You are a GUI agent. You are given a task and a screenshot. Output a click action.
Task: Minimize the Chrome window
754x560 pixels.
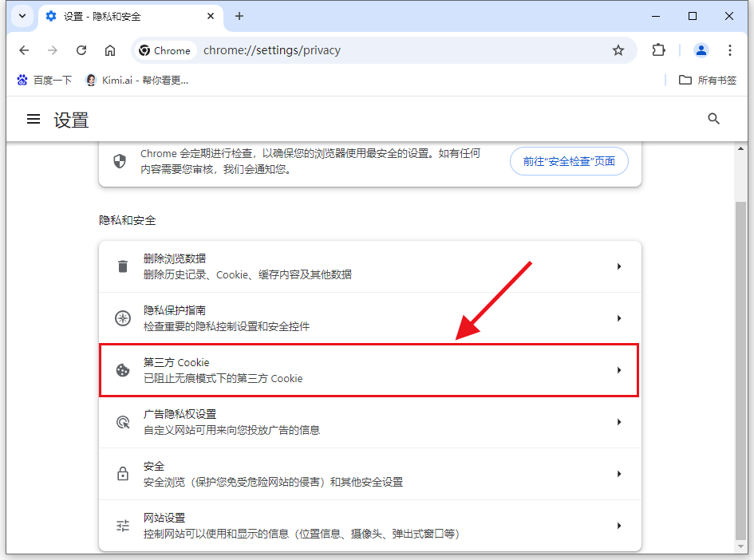pyautogui.click(x=656, y=16)
